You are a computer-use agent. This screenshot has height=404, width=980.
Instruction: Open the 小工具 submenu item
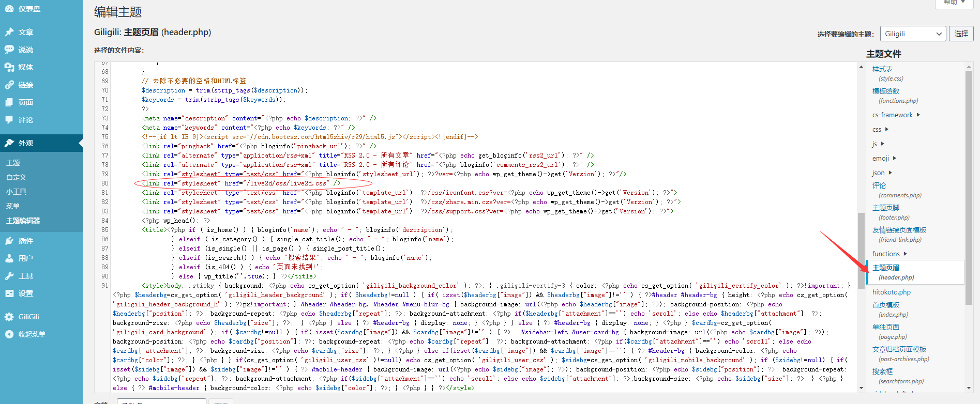click(x=16, y=192)
